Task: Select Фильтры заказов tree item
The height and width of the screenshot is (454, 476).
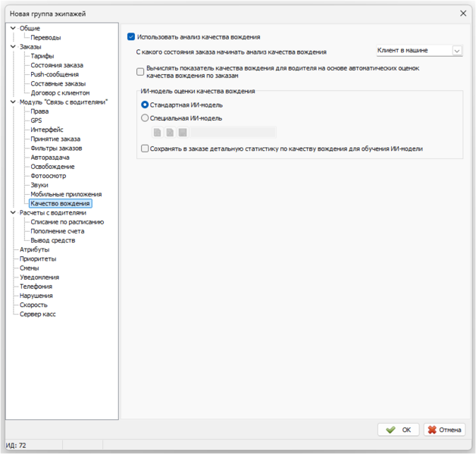Action: 56,148
